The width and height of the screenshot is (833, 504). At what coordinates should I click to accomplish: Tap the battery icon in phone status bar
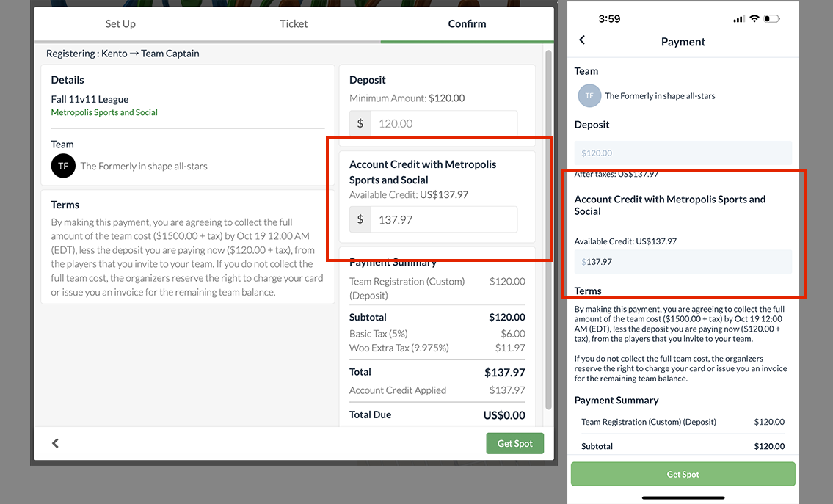coord(771,18)
